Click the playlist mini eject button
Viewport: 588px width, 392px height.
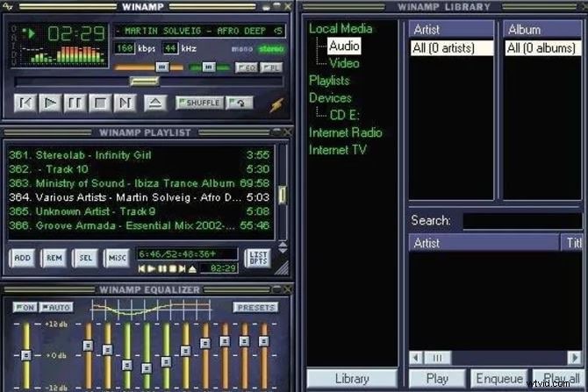192,268
